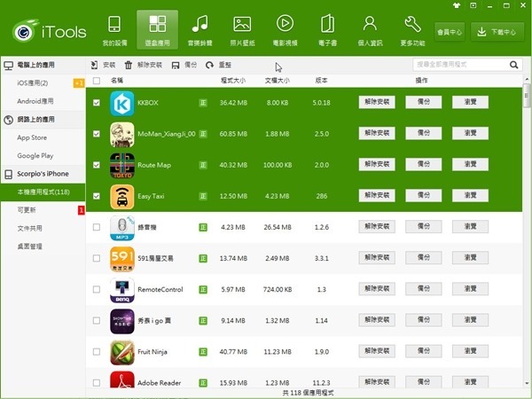Screen dimensions: 532x399
Task: Select App Store in the sidebar
Action: point(32,137)
